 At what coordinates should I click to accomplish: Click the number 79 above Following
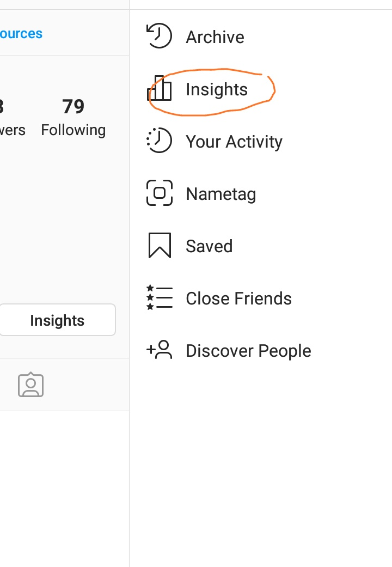click(73, 107)
